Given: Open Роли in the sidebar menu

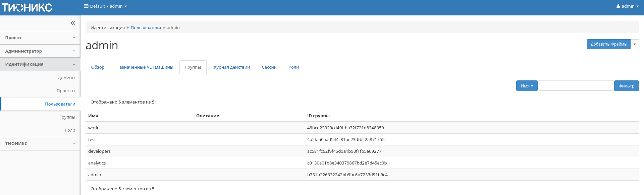Looking at the screenshot, I should [70, 130].
